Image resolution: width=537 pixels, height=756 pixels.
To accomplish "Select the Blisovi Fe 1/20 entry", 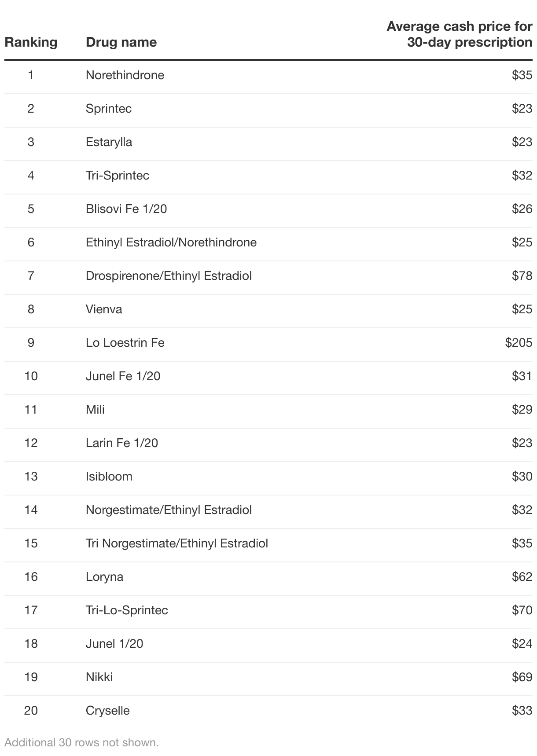I will pyautogui.click(x=126, y=209).
